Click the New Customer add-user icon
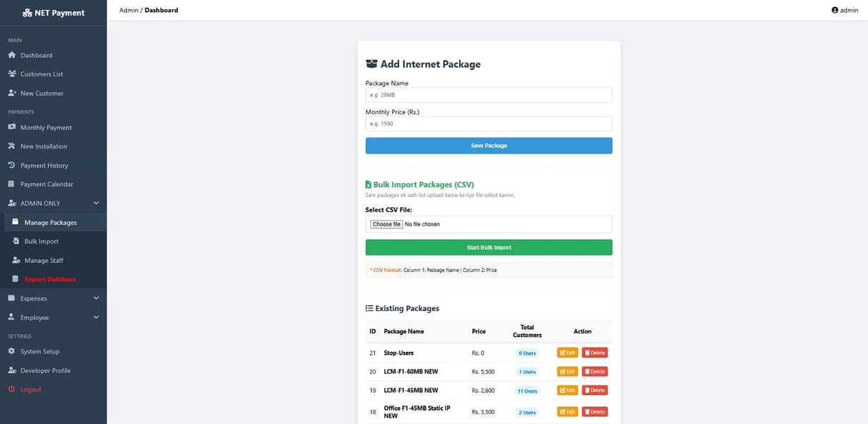 pyautogui.click(x=12, y=93)
